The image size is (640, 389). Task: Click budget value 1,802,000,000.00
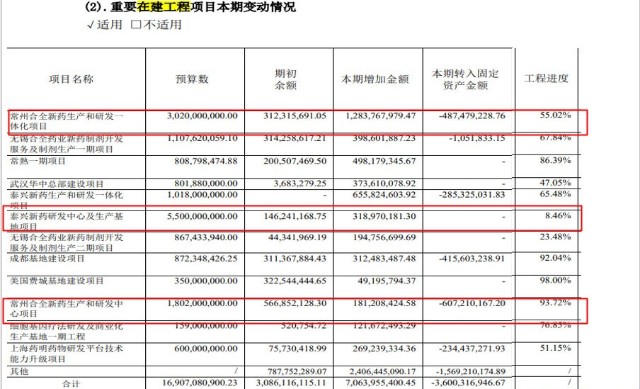click(x=202, y=303)
